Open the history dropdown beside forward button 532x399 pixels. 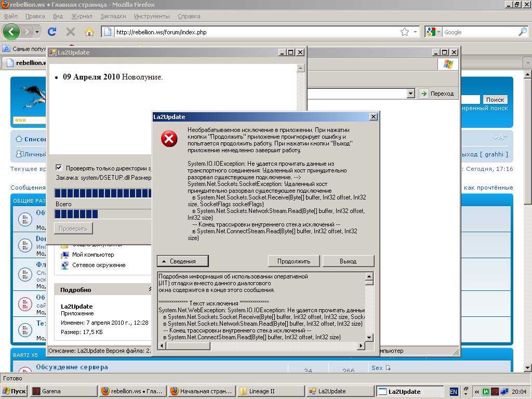(x=37, y=32)
